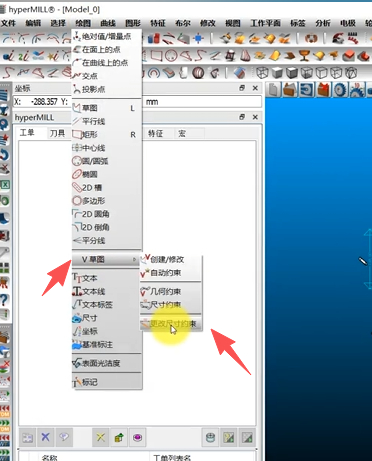
Task: Click the blue X delete icon below job list
Action: tap(45, 437)
